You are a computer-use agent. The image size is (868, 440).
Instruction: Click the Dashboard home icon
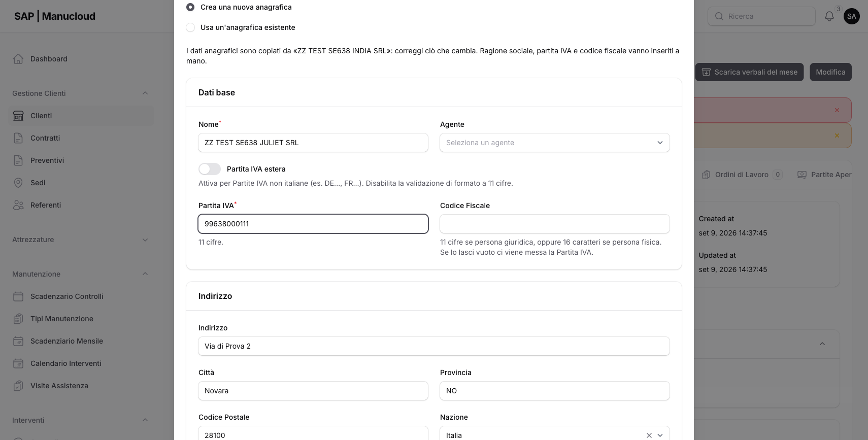[18, 59]
